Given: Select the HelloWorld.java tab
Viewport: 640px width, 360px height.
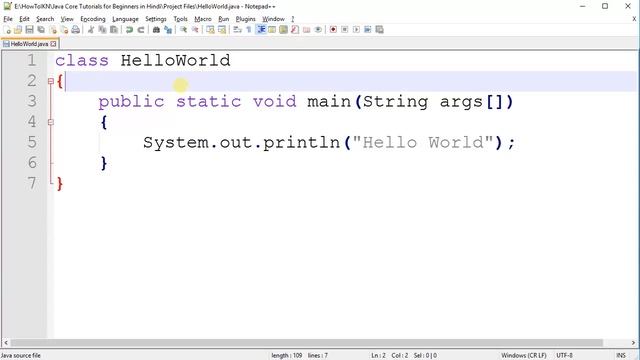Looking at the screenshot, I should [29, 44].
